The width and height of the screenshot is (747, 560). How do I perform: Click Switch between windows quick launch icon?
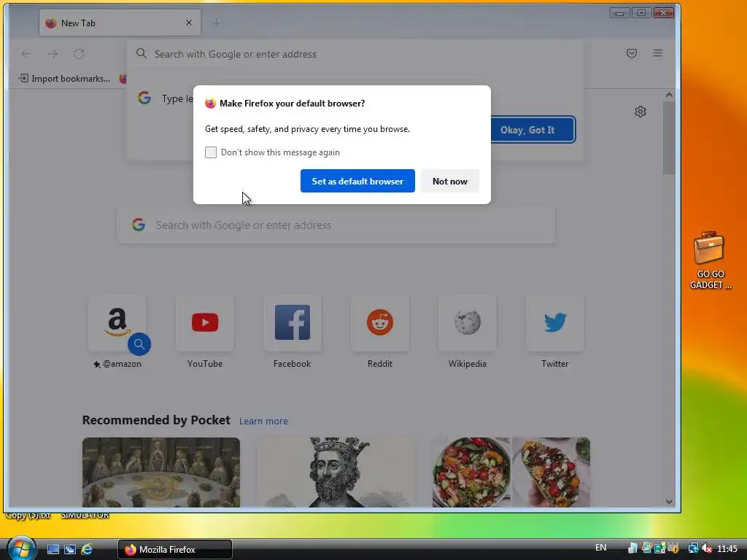point(69,550)
